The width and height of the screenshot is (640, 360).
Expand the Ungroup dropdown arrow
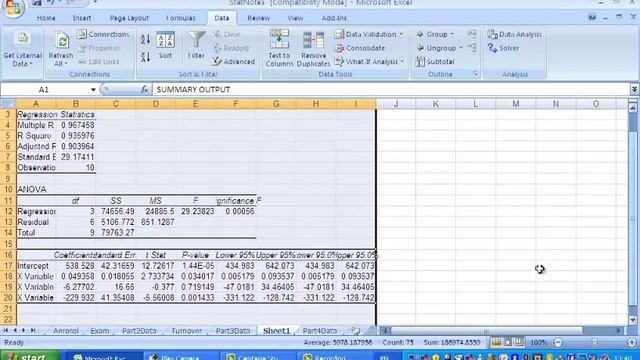[x=461, y=48]
